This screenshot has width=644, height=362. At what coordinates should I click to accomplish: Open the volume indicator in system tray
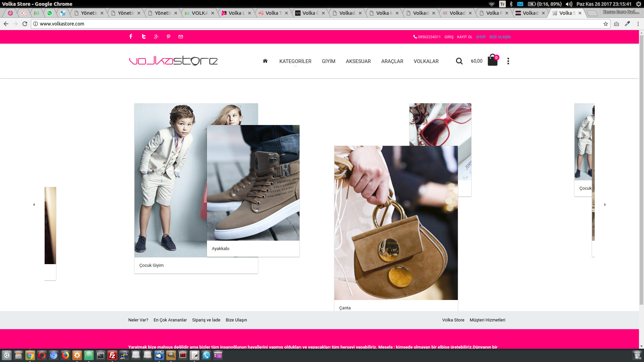click(569, 4)
